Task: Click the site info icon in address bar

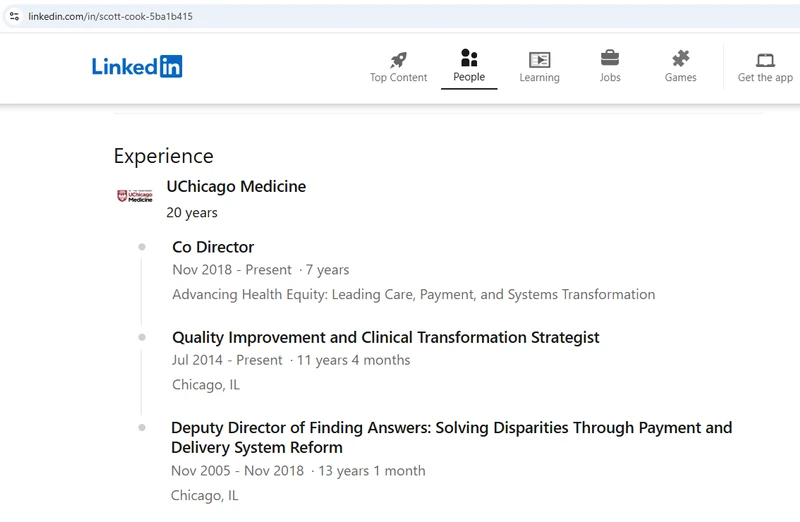Action: (x=14, y=16)
